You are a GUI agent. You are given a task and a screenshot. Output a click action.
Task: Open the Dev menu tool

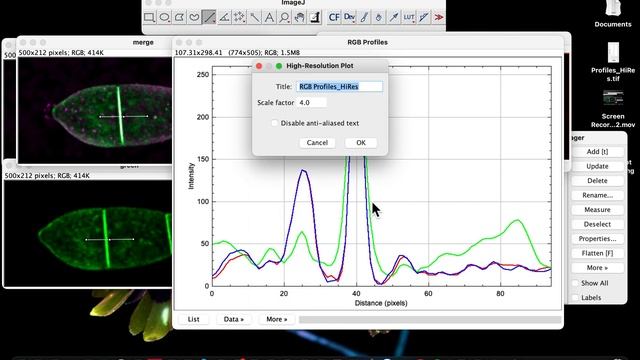pos(349,17)
